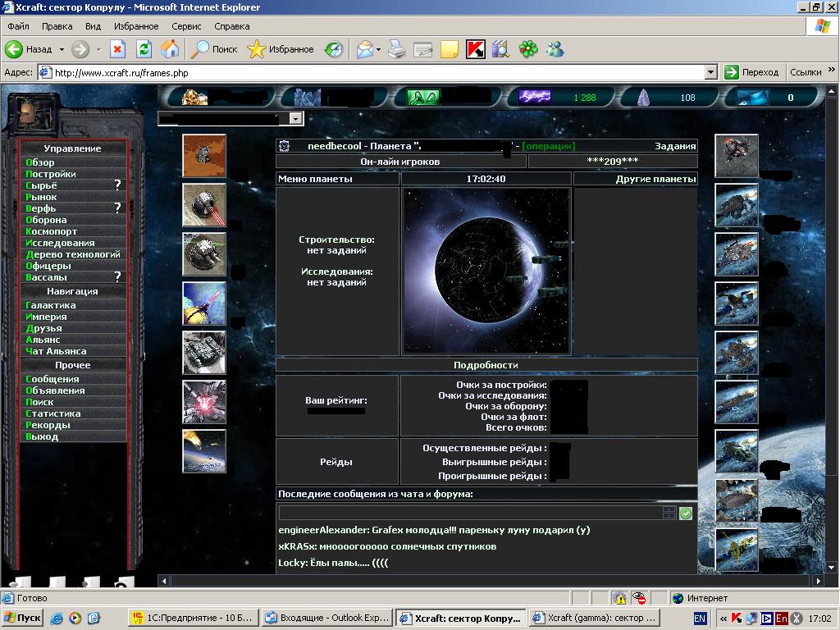
Task: Open the Избранное menu in menu bar
Action: (136, 26)
